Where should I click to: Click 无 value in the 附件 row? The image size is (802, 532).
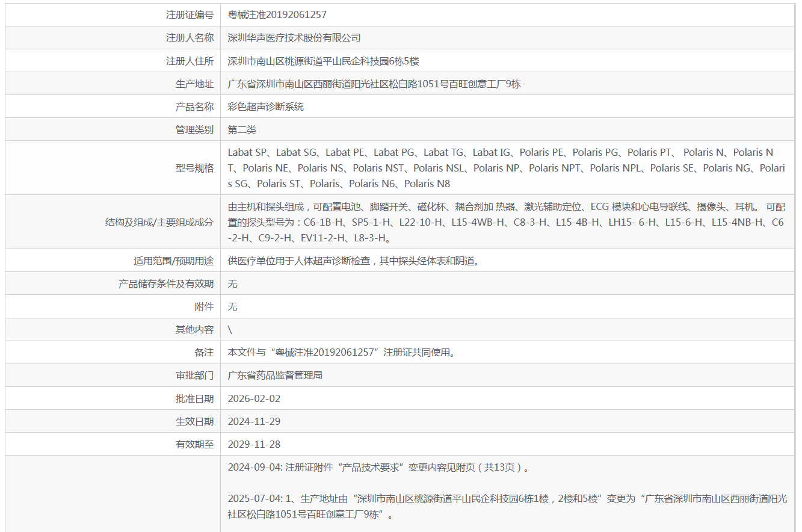point(233,306)
